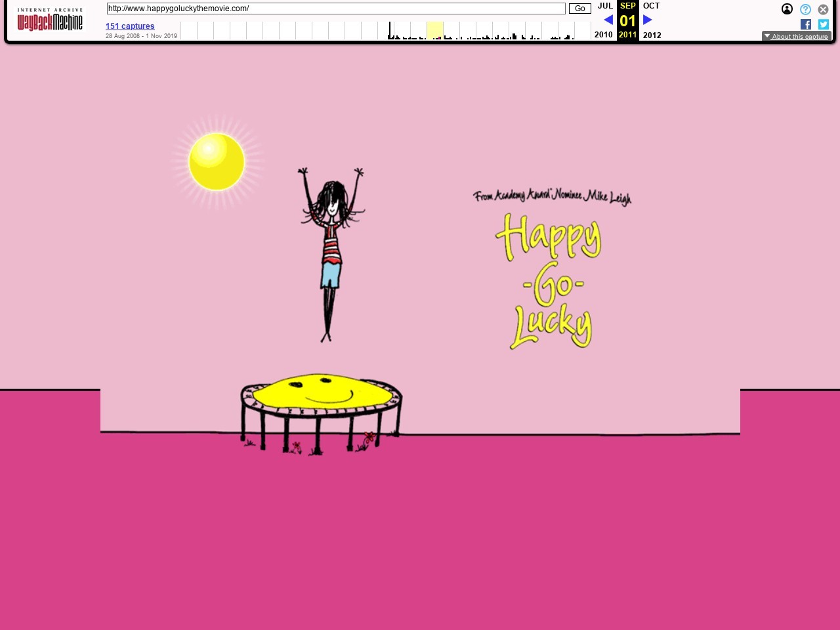
Task: Open the user account icon
Action: [787, 9]
